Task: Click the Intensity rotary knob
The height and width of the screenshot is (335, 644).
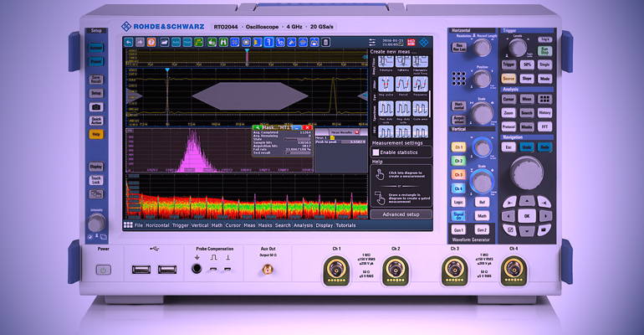Action: 97,221
